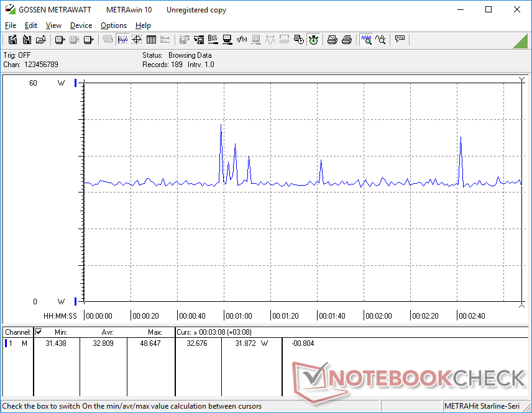
Task: Click the first printer icon
Action: tap(332, 40)
